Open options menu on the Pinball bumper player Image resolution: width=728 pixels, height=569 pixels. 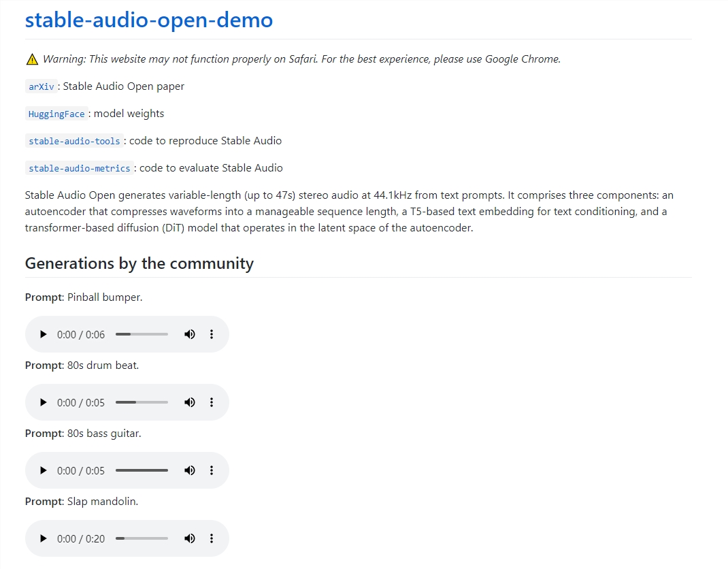click(212, 334)
